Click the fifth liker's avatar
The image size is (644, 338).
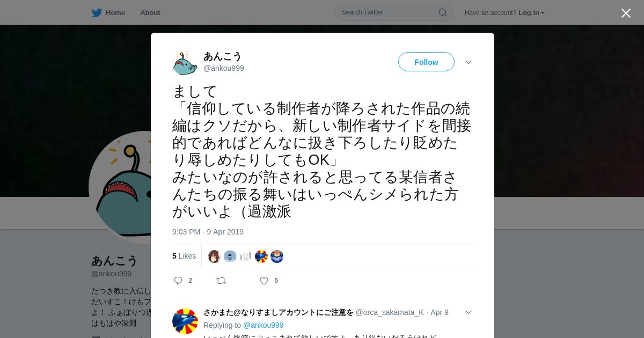pyautogui.click(x=277, y=256)
